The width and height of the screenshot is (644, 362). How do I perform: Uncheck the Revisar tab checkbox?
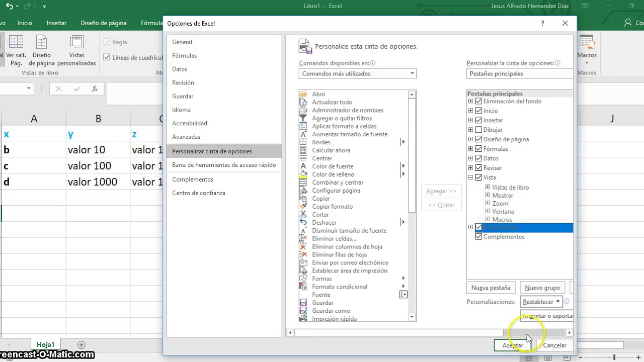[x=478, y=168]
